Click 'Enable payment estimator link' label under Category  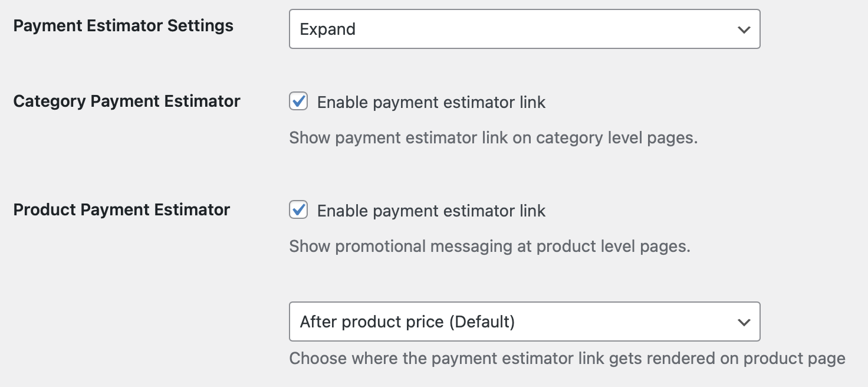(x=431, y=103)
